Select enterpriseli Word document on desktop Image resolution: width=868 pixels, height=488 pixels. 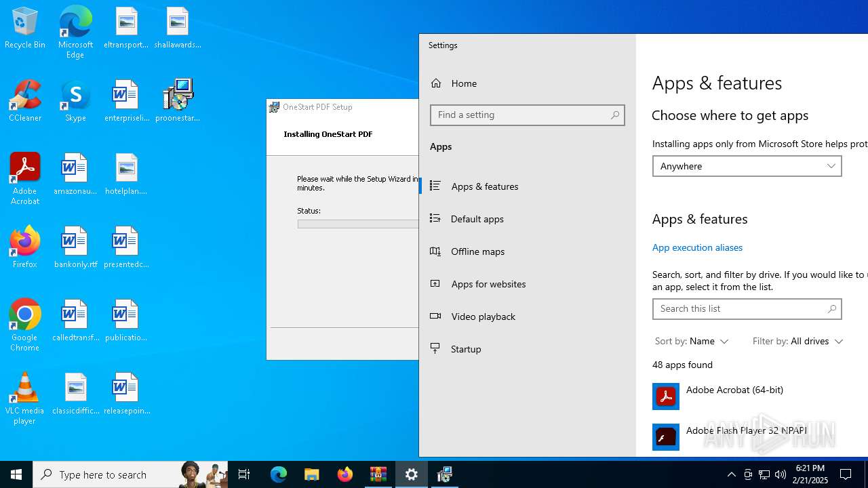coord(126,101)
